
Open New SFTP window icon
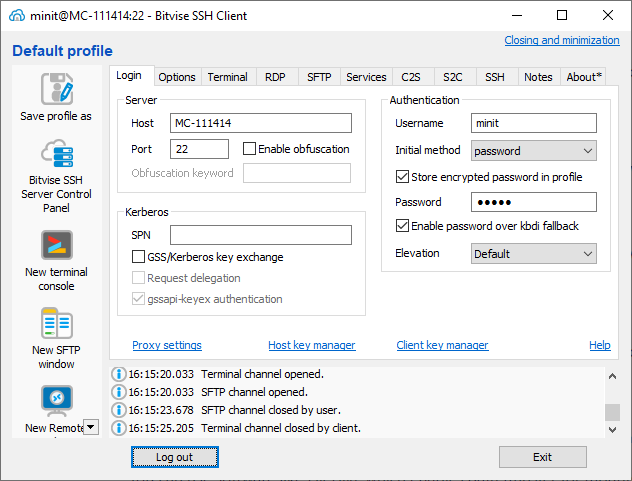tap(57, 323)
